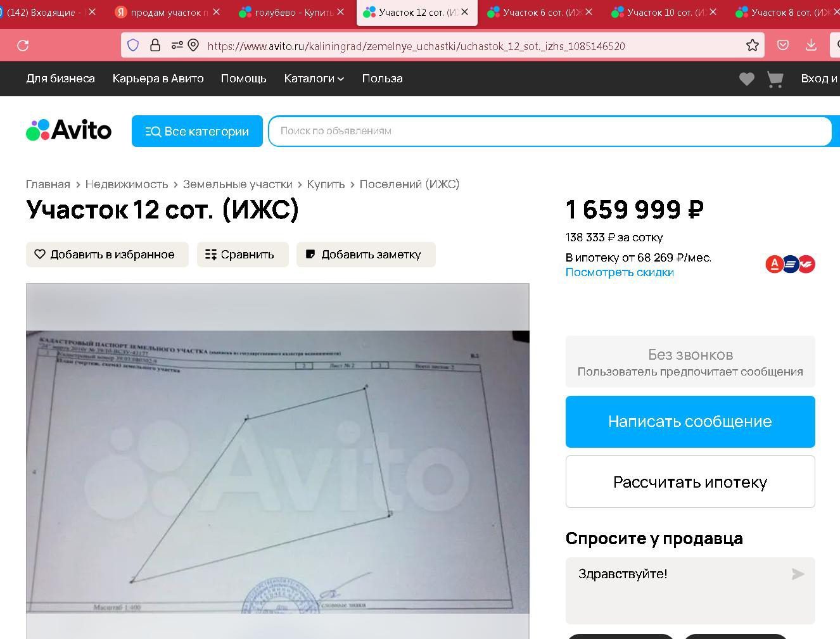Go to Avito home via logo

point(68,130)
